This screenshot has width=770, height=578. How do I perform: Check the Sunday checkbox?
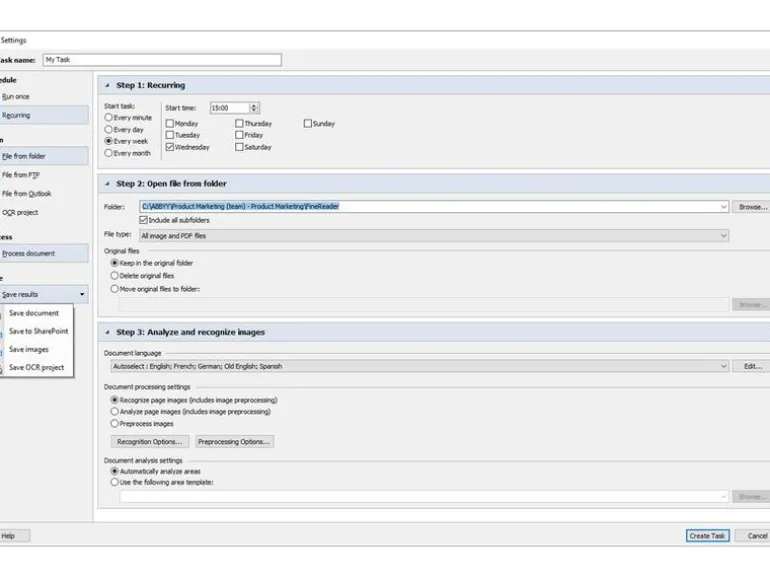[307, 123]
